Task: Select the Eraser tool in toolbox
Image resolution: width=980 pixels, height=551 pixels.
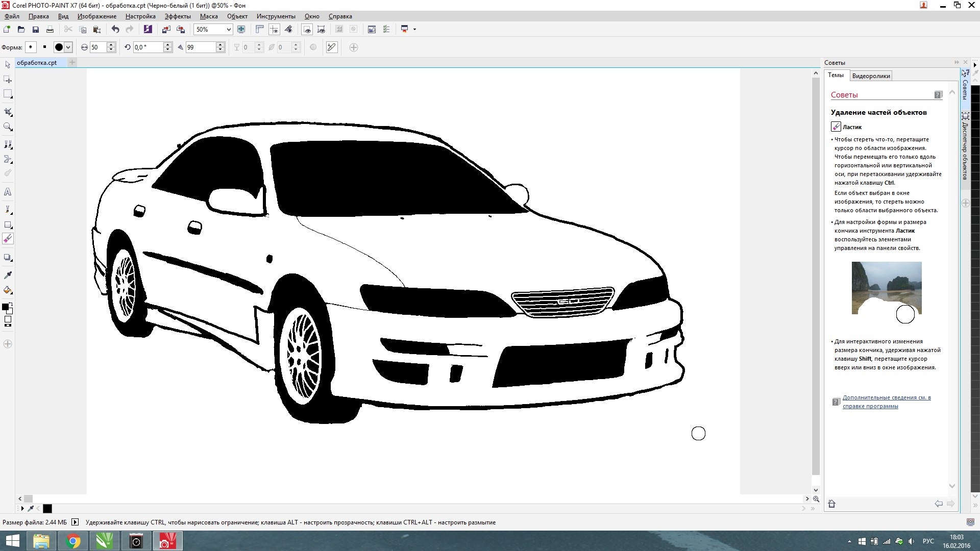Action: click(x=8, y=239)
